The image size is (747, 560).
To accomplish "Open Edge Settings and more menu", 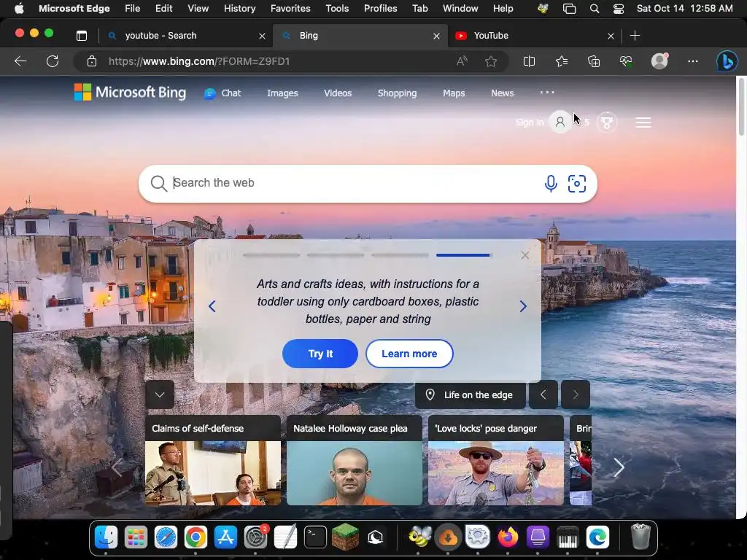I will (x=693, y=61).
